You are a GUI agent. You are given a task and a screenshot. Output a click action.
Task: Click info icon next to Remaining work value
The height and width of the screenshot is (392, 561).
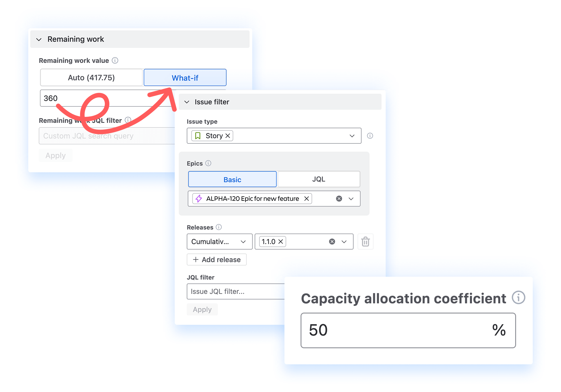coord(115,60)
